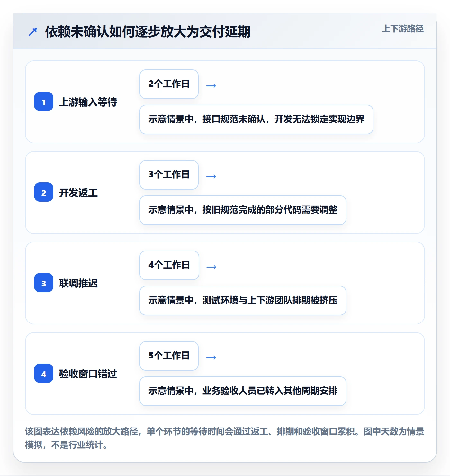Select the 验收窗口错过 step label

point(88,374)
